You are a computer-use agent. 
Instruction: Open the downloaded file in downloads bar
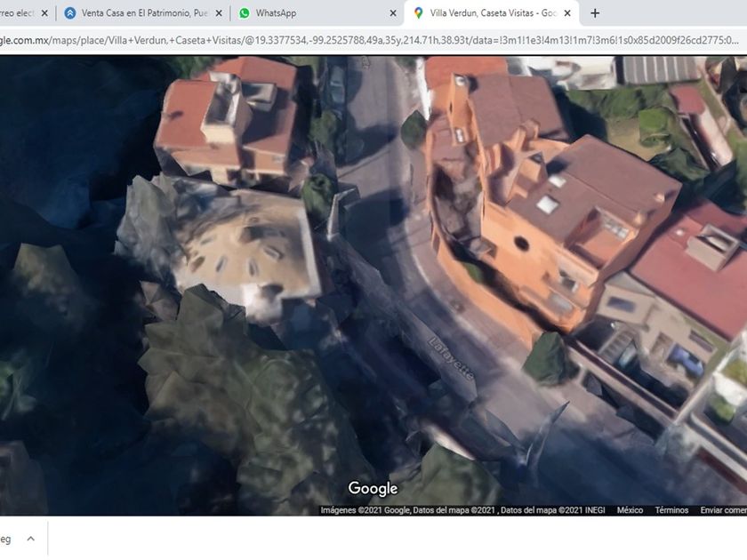7,539
